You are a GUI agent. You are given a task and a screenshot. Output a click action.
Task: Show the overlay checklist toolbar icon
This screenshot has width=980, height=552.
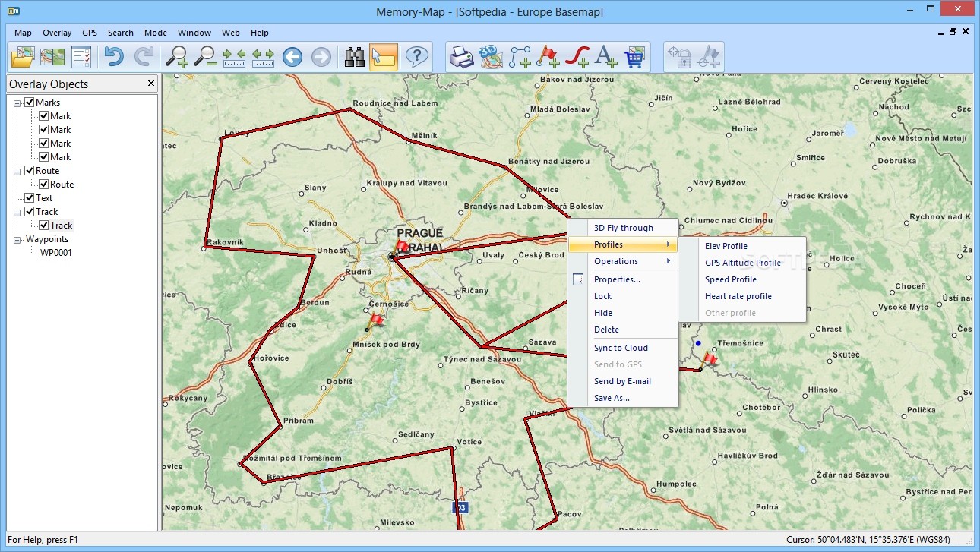pyautogui.click(x=81, y=57)
